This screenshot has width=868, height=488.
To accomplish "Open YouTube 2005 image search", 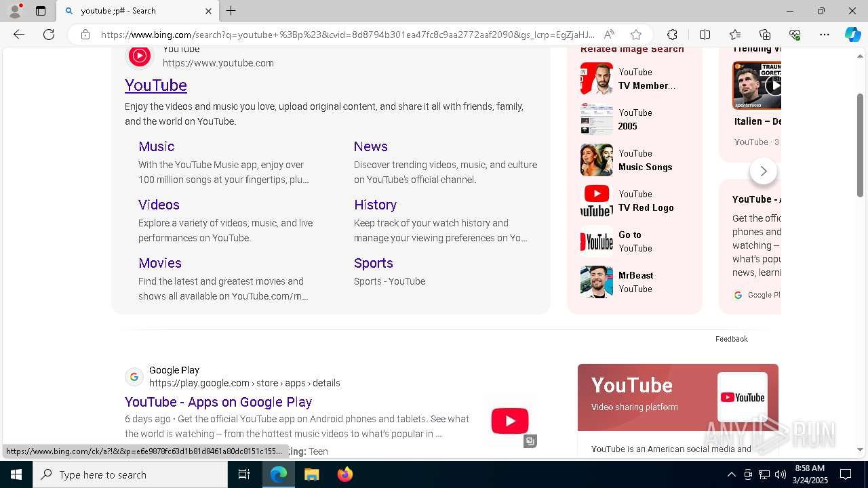I will pos(634,119).
